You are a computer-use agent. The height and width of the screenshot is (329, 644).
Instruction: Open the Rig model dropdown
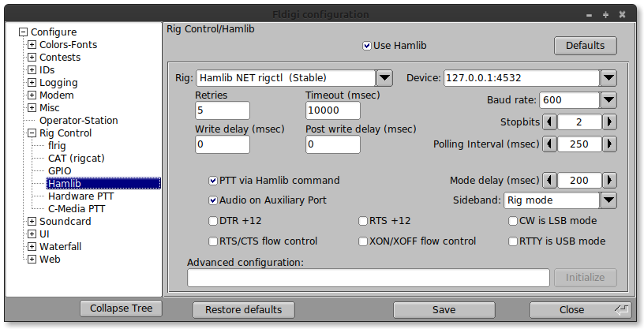pyautogui.click(x=384, y=78)
